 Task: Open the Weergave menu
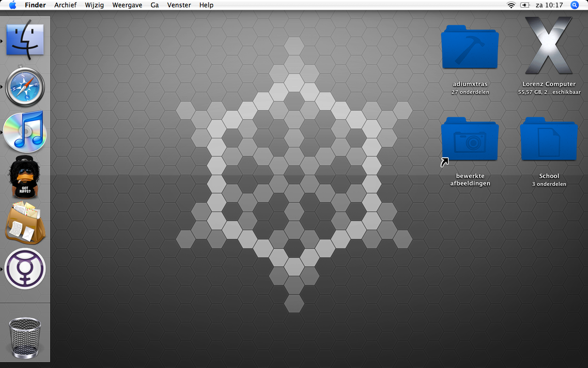[x=127, y=5]
